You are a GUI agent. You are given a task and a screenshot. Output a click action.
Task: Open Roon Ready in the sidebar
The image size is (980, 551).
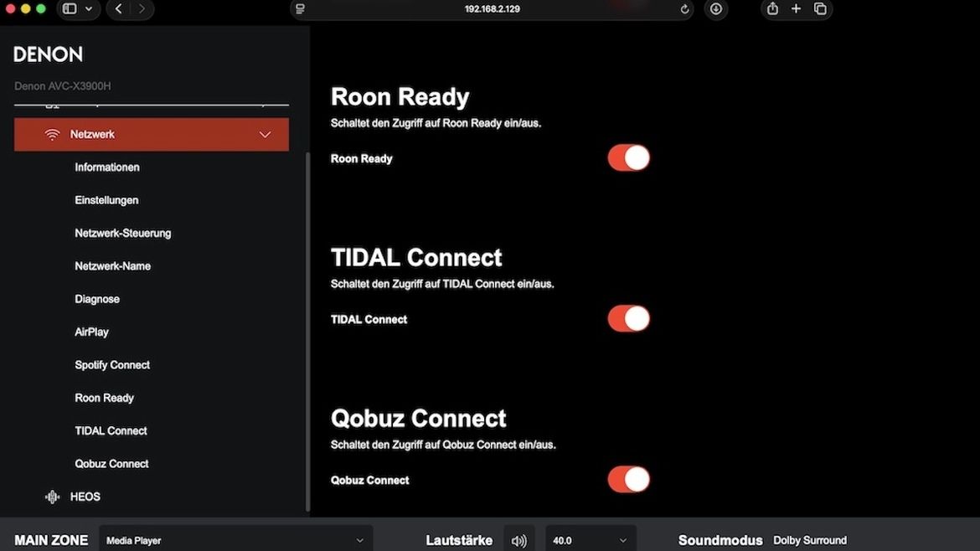(x=104, y=398)
